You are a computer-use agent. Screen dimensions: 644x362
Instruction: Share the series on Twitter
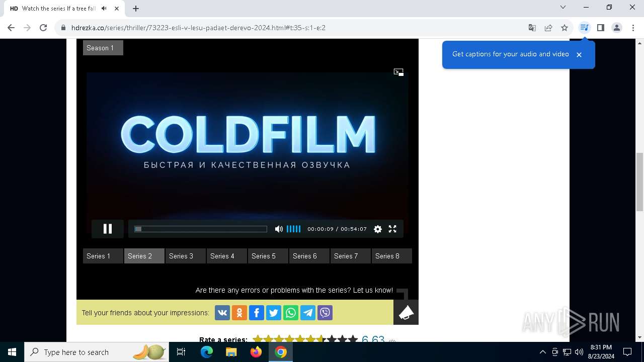coord(274,313)
